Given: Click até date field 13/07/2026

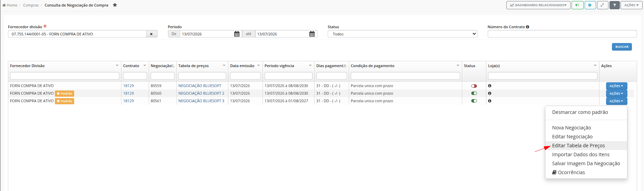Looking at the screenshot, I should [282, 34].
